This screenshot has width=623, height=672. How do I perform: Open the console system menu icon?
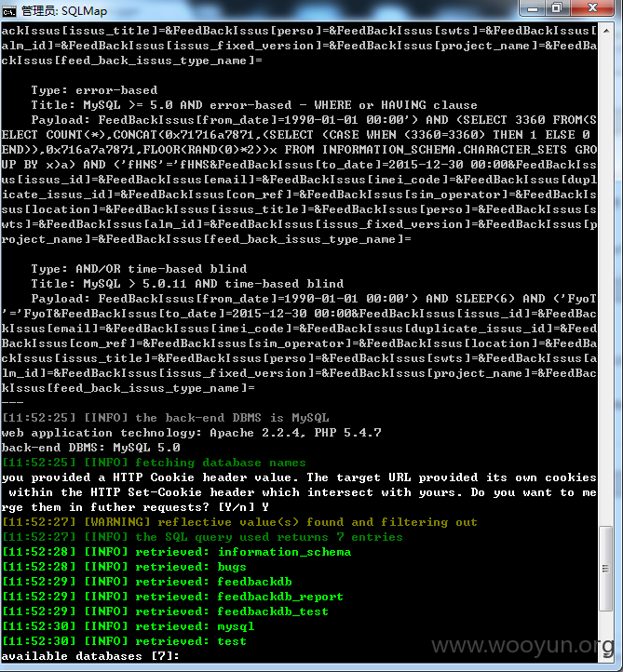tap(8, 10)
